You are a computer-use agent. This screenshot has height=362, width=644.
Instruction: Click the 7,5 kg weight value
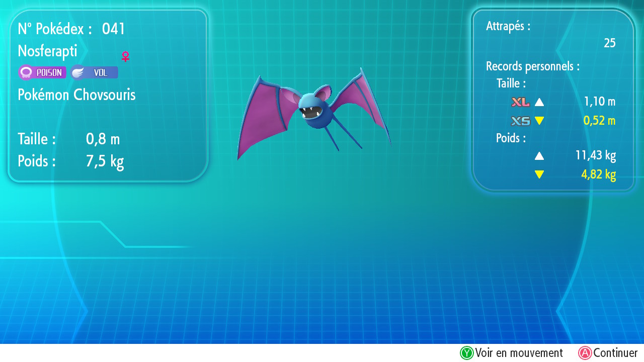pos(105,161)
